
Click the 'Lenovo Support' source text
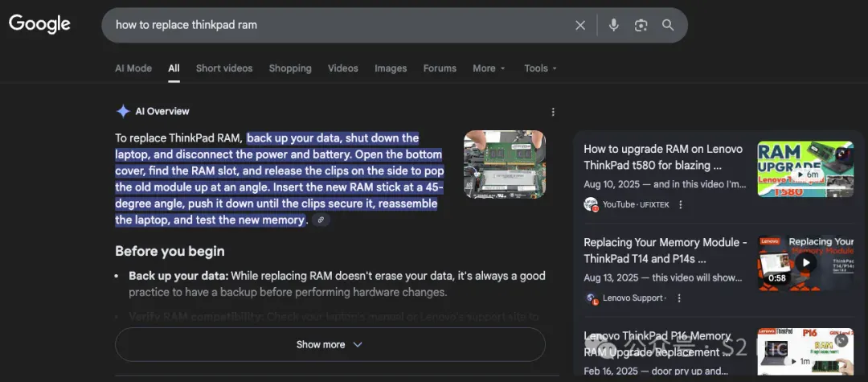coord(633,298)
